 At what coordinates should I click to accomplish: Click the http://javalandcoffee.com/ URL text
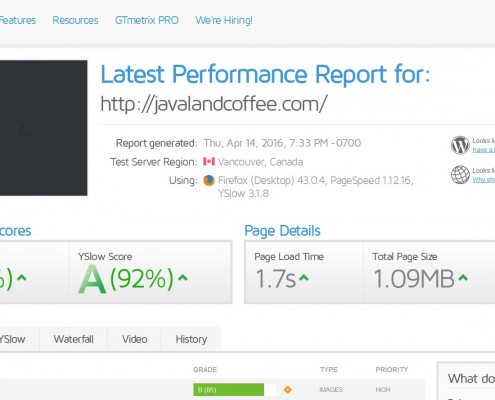pos(214,104)
